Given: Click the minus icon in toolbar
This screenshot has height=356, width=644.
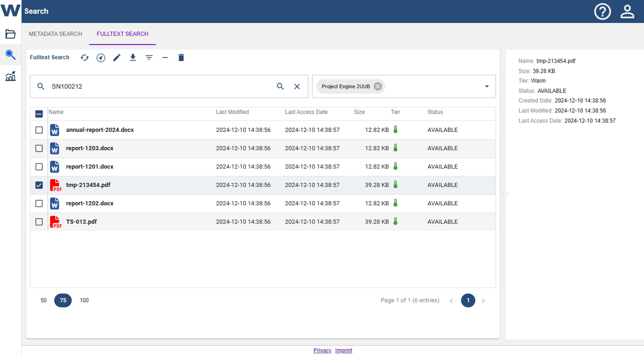Looking at the screenshot, I should tap(165, 58).
